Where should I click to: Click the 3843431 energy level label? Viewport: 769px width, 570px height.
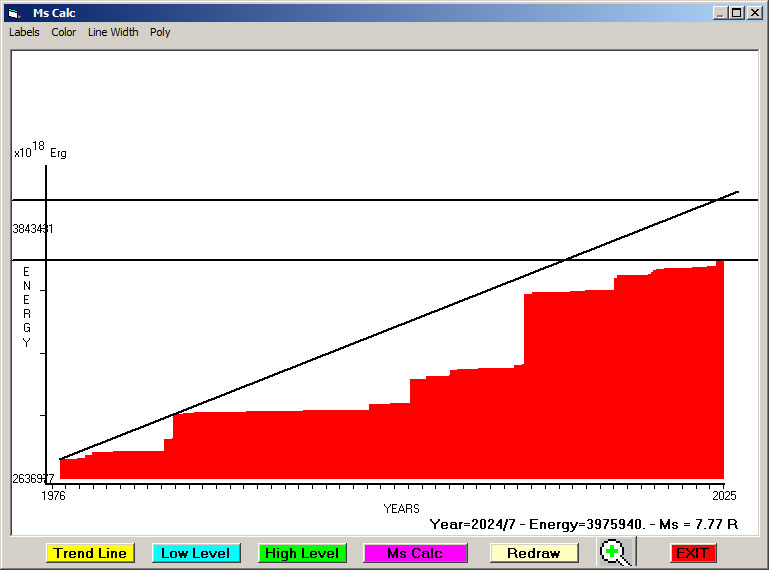(x=33, y=229)
